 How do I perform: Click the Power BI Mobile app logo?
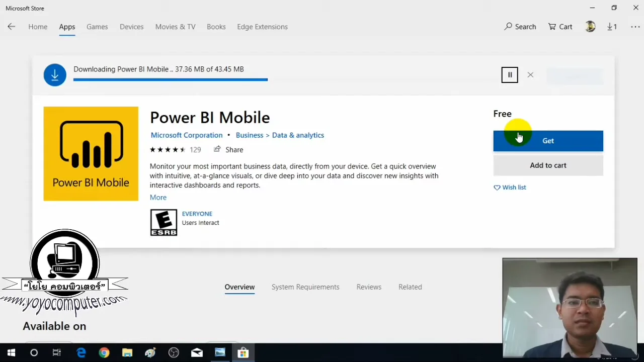(x=91, y=153)
